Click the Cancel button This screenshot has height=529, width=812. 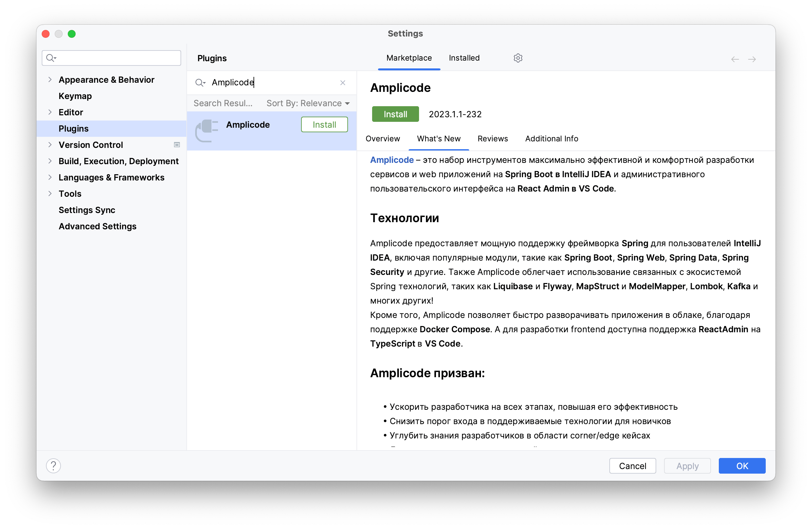click(632, 466)
